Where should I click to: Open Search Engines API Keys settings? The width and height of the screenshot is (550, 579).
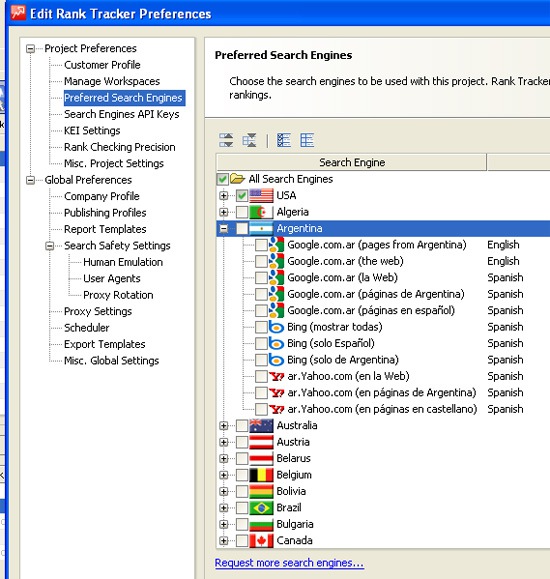pyautogui.click(x=122, y=114)
